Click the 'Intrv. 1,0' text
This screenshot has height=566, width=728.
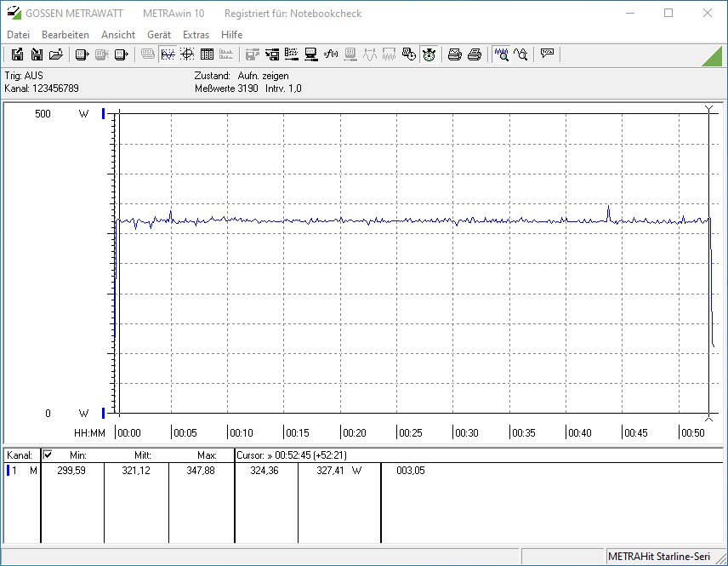coord(283,89)
